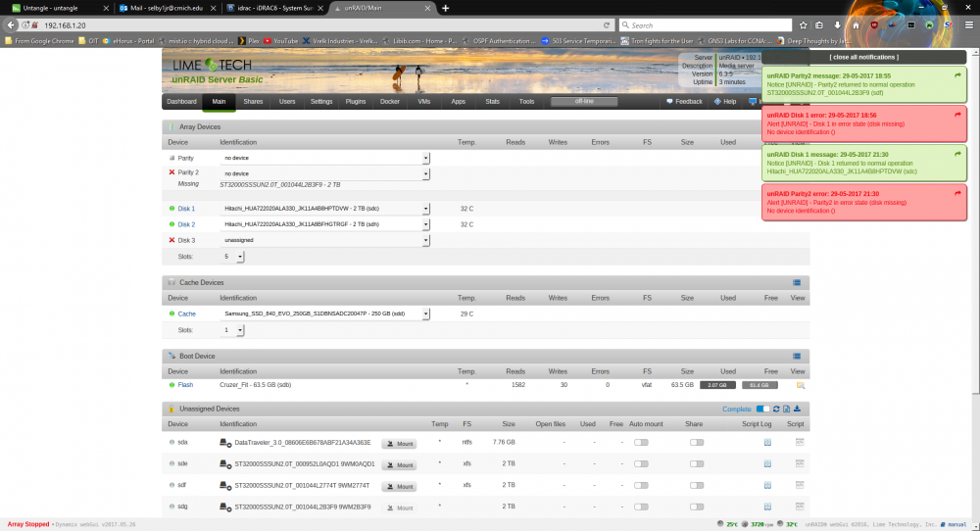Enable Auto mount for sde
The image size is (980, 531).
tap(641, 463)
